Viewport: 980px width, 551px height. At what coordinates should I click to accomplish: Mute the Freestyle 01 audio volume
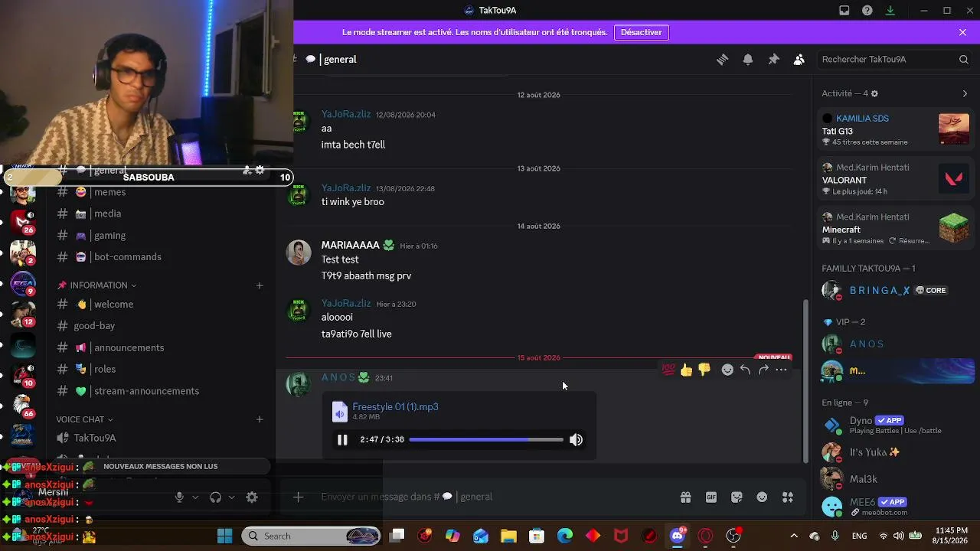[x=576, y=440]
